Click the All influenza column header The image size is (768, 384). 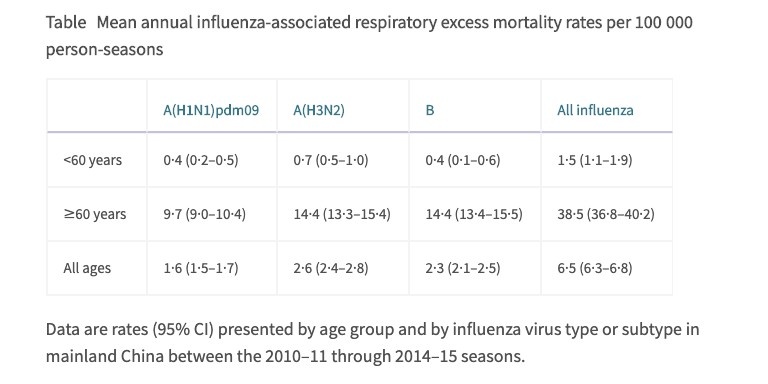595,110
